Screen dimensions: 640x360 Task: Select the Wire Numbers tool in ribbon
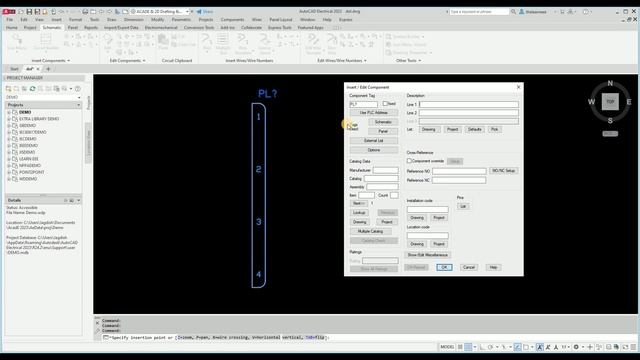click(243, 44)
